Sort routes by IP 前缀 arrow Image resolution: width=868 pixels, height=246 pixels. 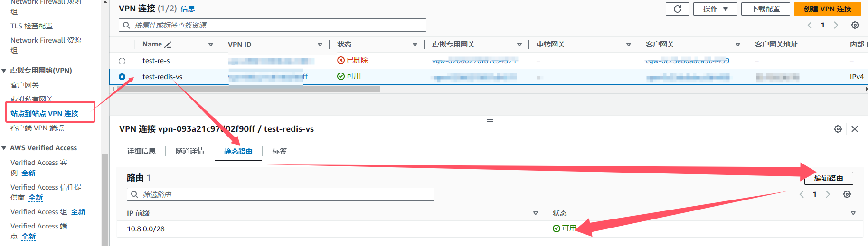tap(536, 213)
